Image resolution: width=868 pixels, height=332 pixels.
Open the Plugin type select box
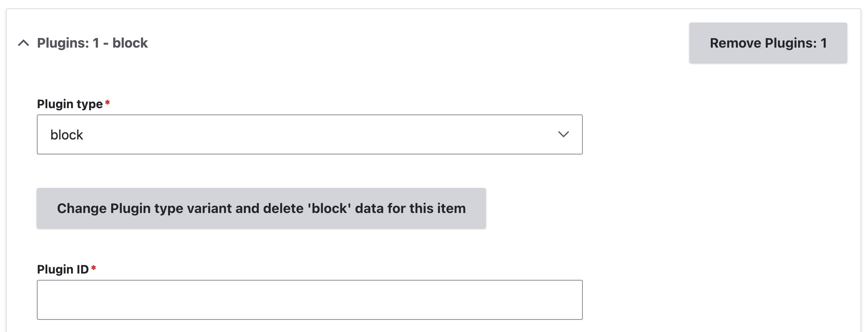coord(309,134)
